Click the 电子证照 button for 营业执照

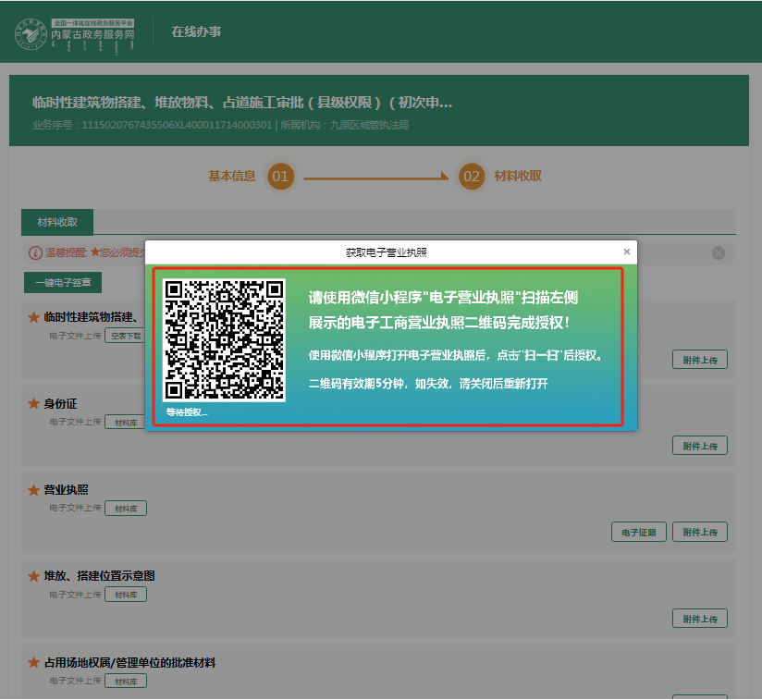639,532
